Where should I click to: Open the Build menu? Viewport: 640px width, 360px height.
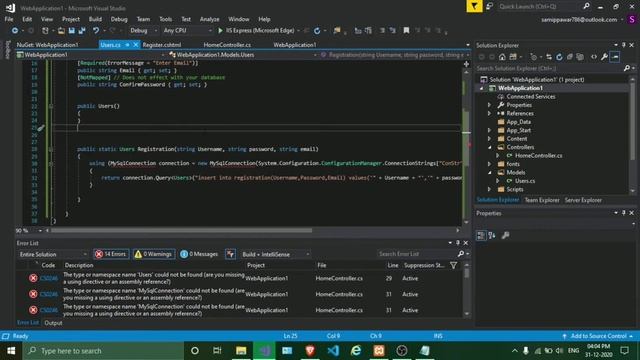pos(95,19)
